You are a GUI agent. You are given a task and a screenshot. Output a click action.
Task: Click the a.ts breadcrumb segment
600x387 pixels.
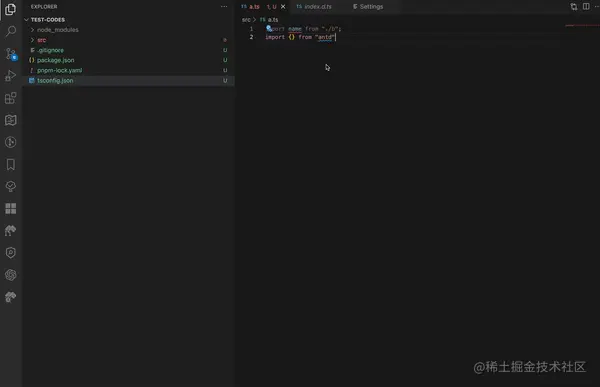click(x=269, y=20)
